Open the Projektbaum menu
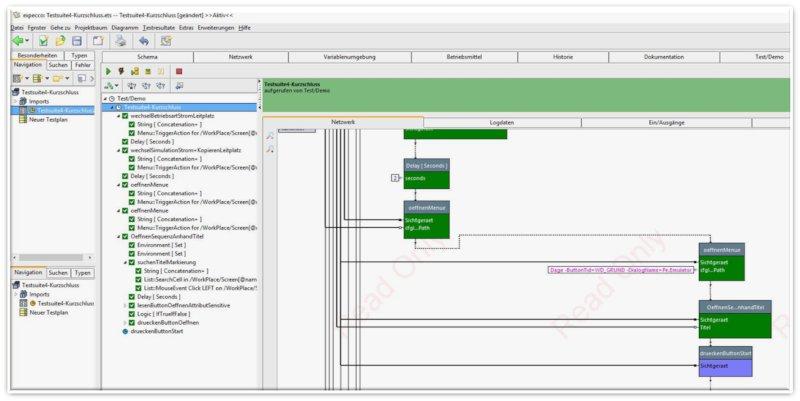800x401 pixels. tap(91, 28)
